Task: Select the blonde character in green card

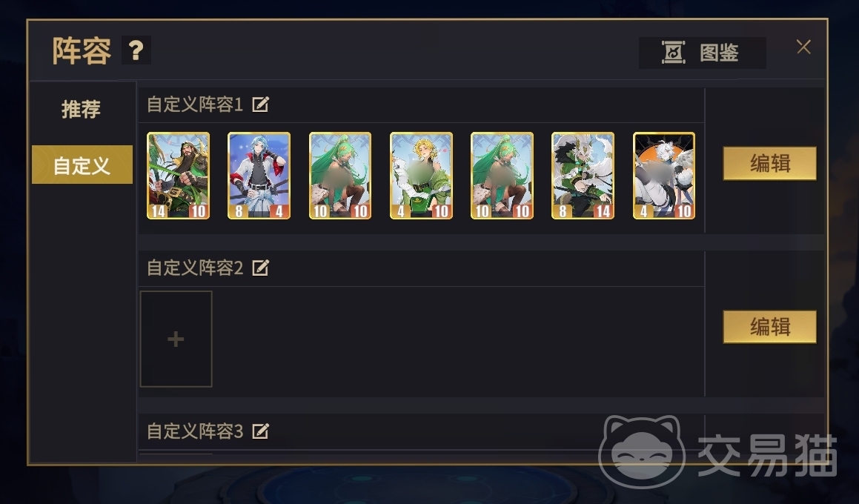Action: point(421,176)
